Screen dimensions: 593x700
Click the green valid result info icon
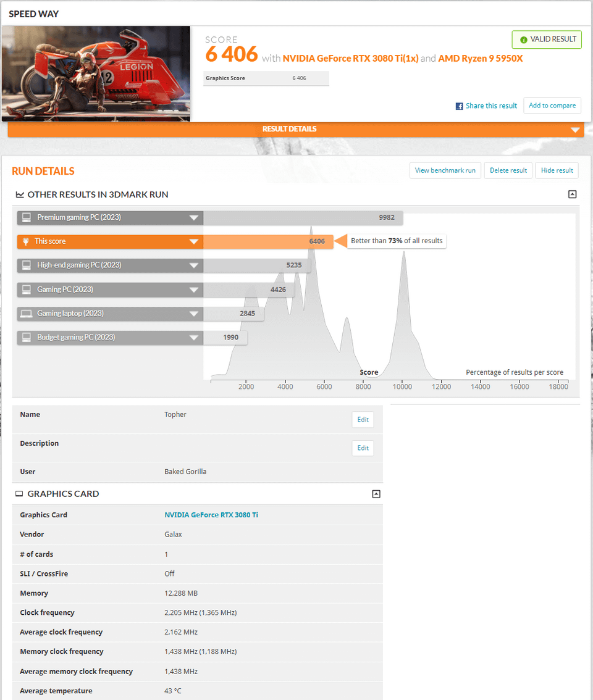pos(523,40)
